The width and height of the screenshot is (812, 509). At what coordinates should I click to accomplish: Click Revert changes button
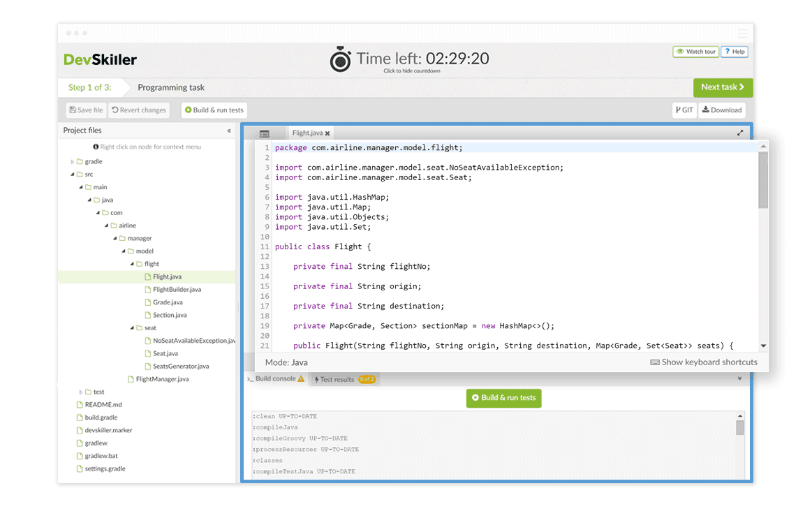[x=139, y=110]
